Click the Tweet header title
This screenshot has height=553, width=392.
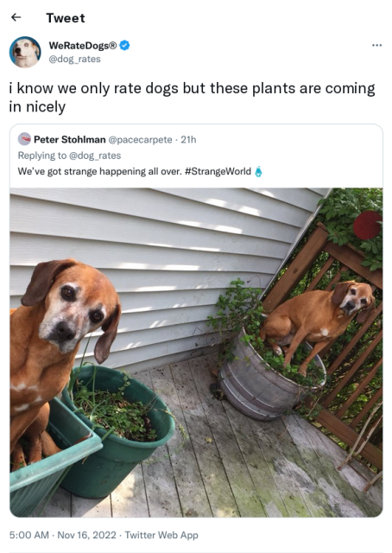pos(66,18)
